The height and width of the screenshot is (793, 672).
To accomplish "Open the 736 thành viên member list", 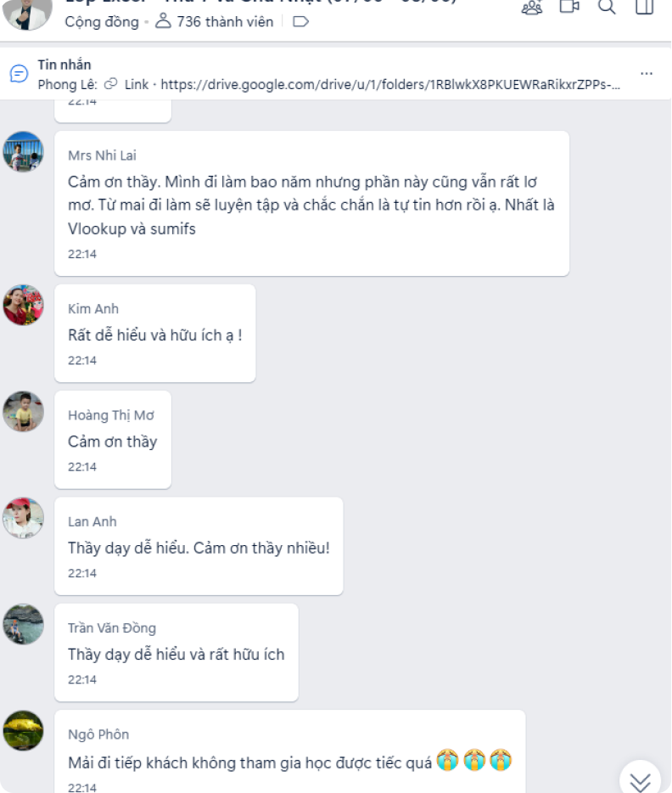I will tap(214, 22).
